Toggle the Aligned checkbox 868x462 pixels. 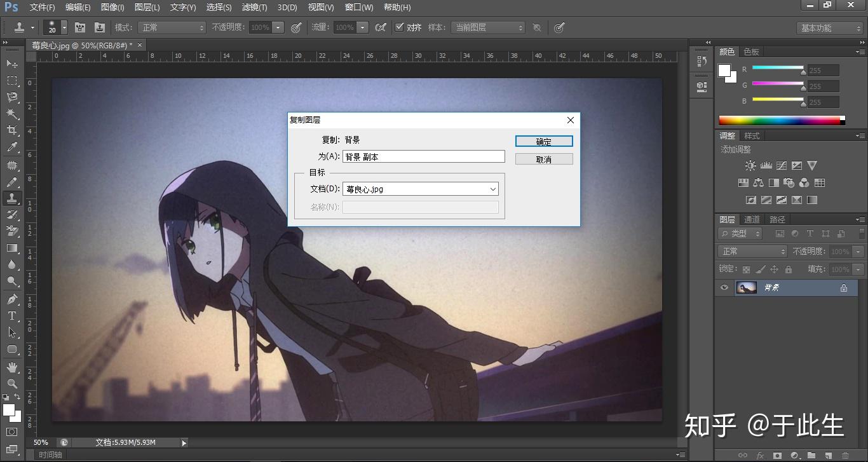pos(399,27)
